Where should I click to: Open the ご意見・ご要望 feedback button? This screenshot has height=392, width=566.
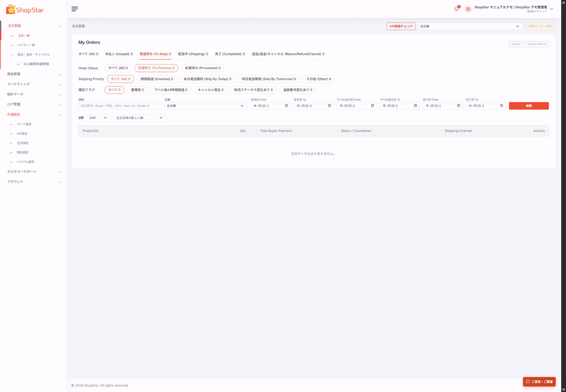pyautogui.click(x=539, y=382)
